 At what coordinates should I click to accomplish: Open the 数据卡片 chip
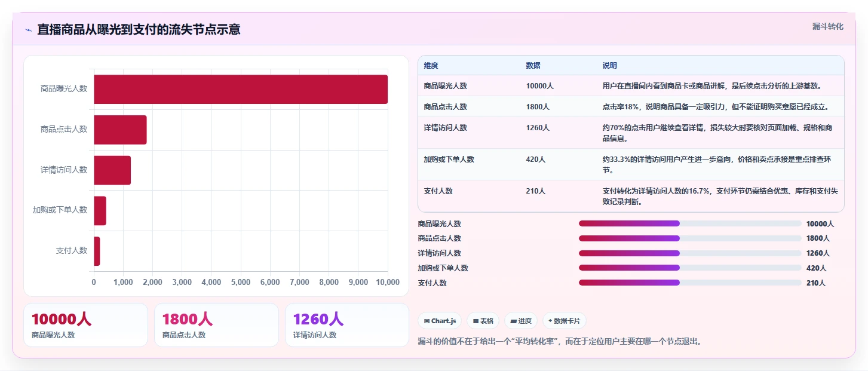565,321
